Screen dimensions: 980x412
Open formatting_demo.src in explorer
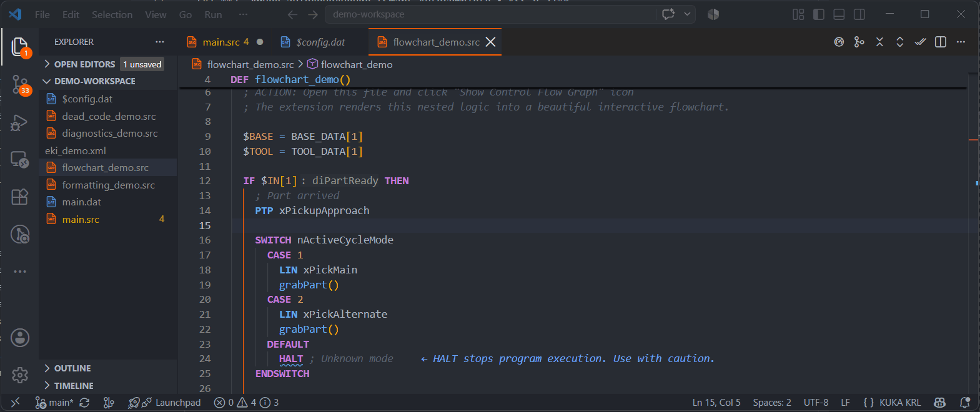[108, 185]
